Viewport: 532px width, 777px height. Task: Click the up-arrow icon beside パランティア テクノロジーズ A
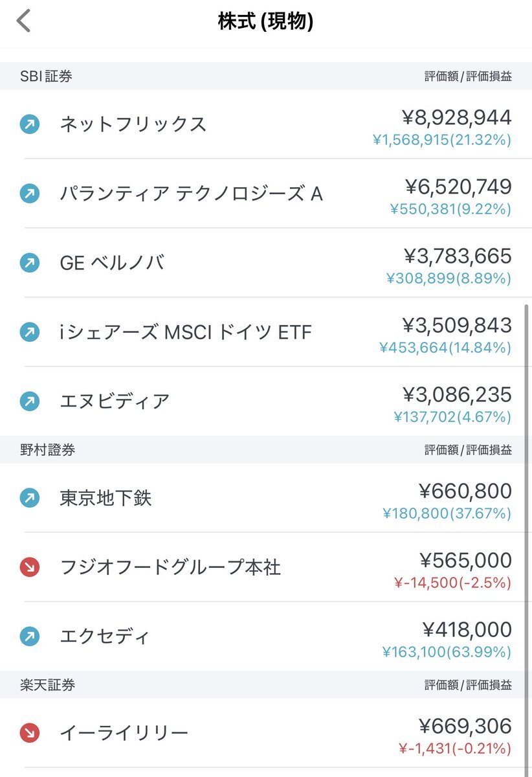point(30,193)
